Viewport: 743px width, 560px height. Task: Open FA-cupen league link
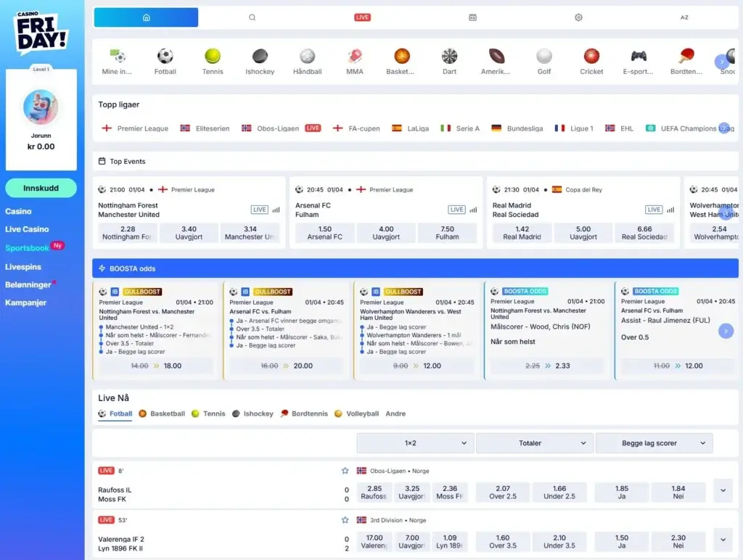point(357,128)
